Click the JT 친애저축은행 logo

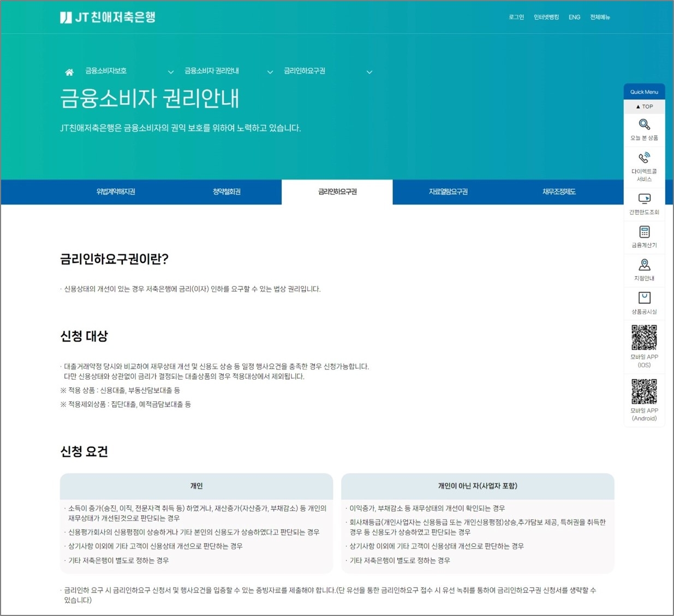coord(108,17)
